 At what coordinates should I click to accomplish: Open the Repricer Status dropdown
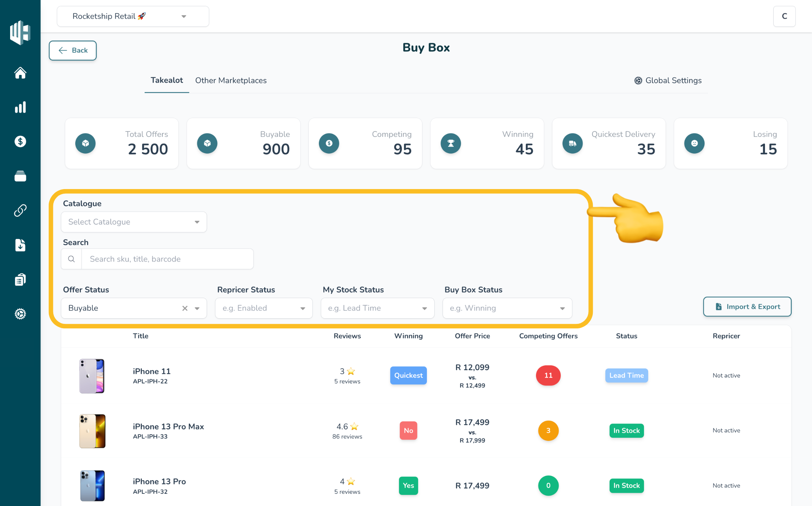coord(264,308)
